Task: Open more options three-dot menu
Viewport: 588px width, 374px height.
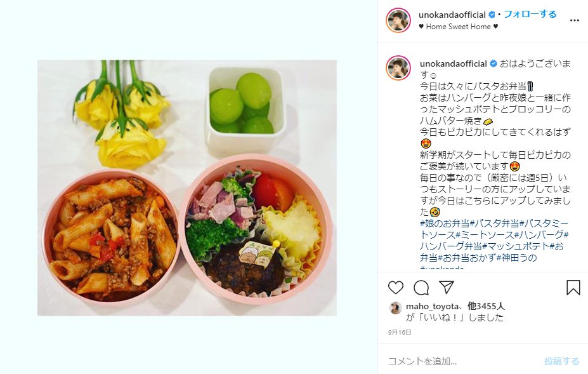Action: coord(575,21)
